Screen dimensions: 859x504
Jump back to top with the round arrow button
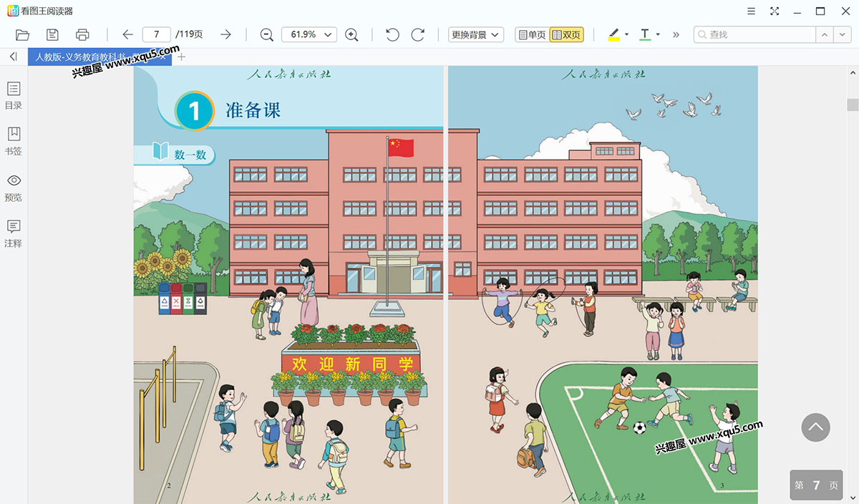pos(815,427)
